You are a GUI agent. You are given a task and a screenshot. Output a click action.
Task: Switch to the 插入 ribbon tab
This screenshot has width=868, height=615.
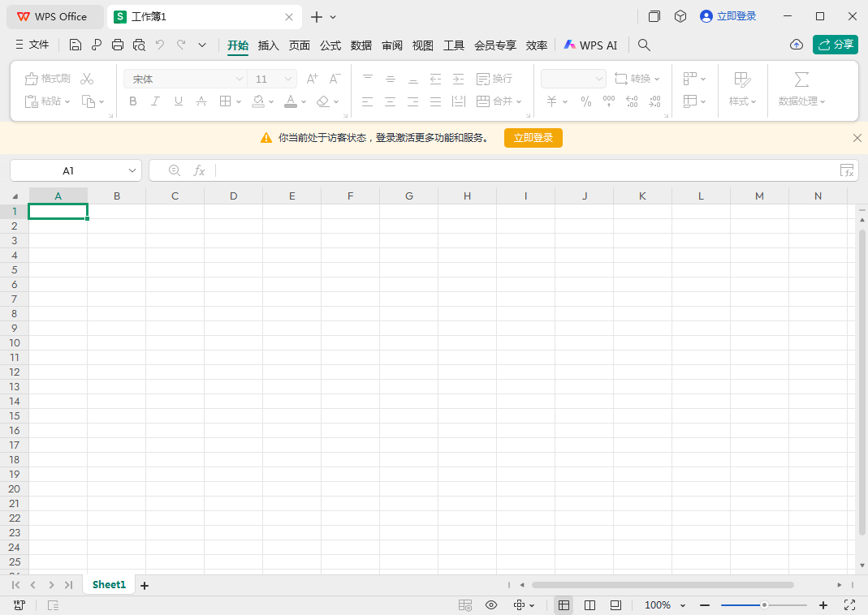(x=269, y=45)
